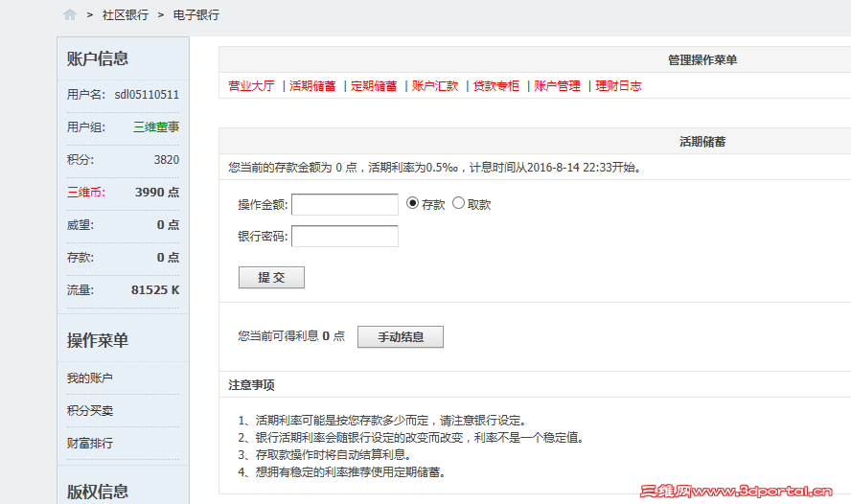Open 我的账户 in sidebar menu
This screenshot has height=504, width=851.
pyautogui.click(x=89, y=378)
